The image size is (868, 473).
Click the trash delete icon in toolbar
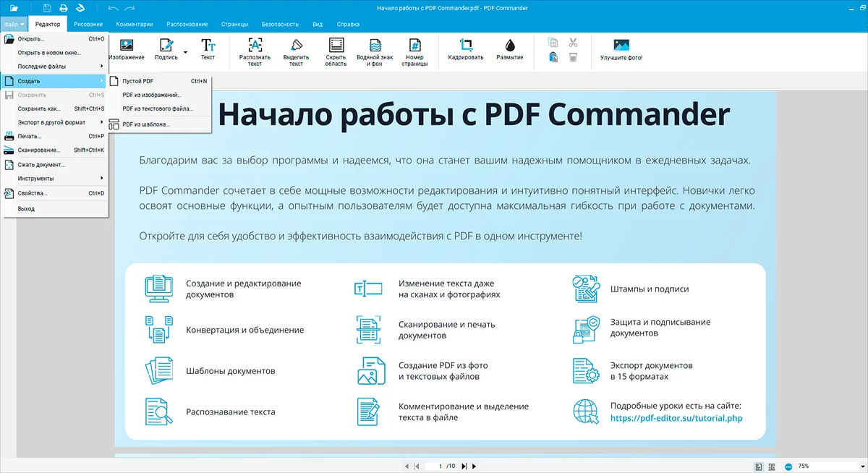click(x=573, y=57)
